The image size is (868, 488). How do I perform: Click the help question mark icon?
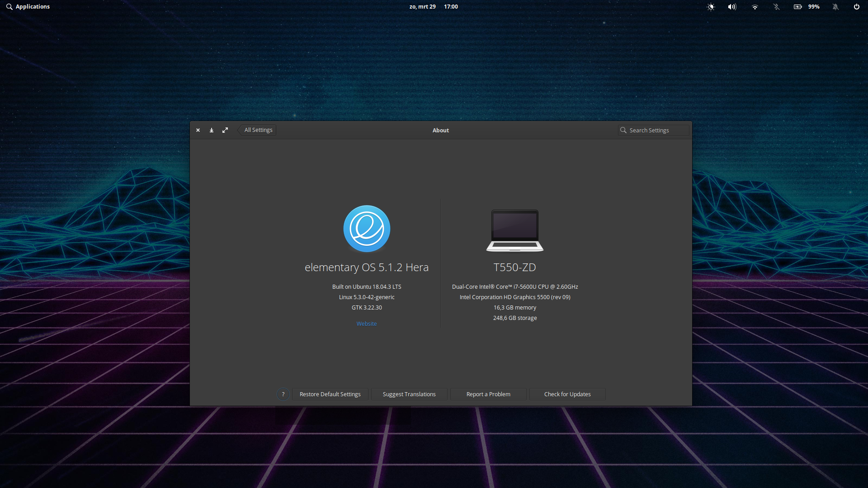click(283, 394)
